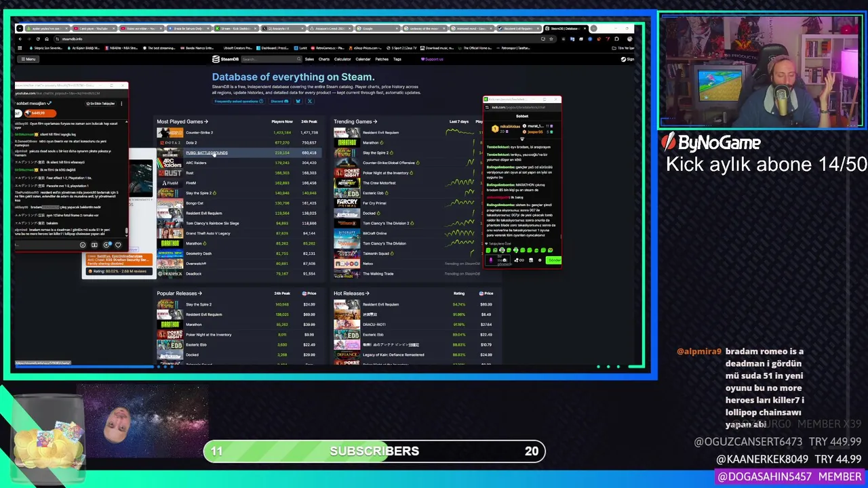The height and width of the screenshot is (488, 868).
Task: Click the browser reload icon
Action: pyautogui.click(x=38, y=39)
